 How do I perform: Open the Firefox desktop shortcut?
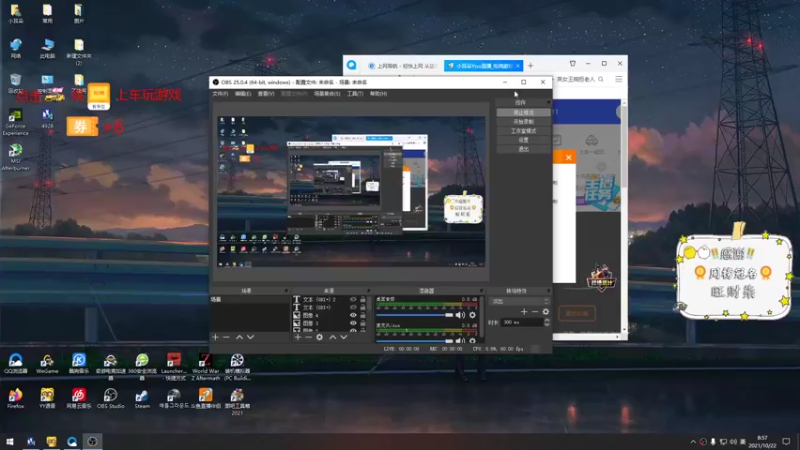(15, 398)
